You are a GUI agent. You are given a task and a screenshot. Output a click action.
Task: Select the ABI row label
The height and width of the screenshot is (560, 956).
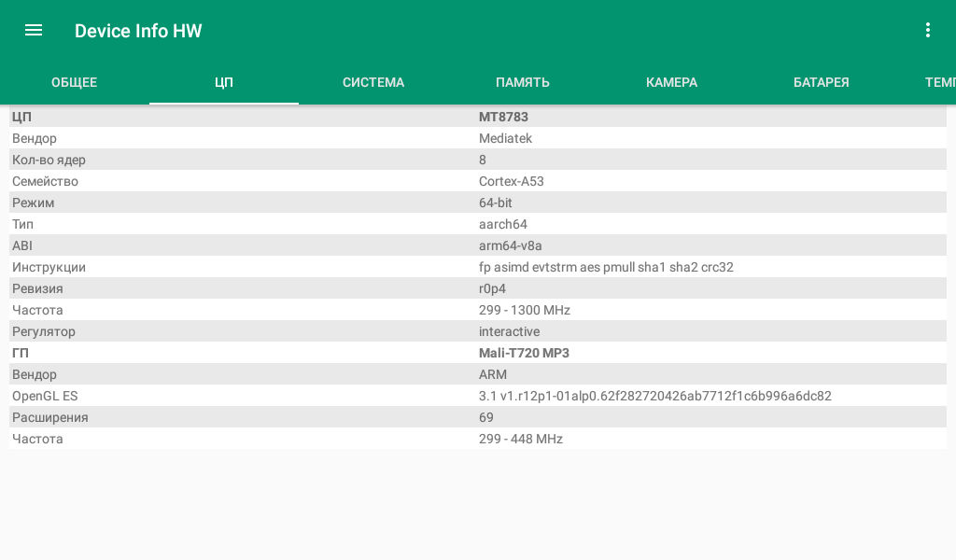[22, 245]
